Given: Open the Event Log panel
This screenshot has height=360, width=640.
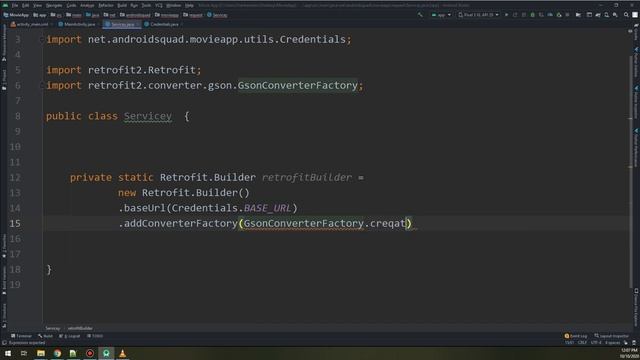Looking at the screenshot, I should click(x=576, y=336).
